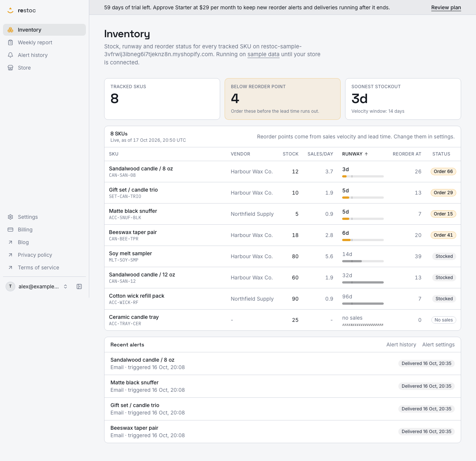The height and width of the screenshot is (461, 476).
Task: Click the Sandalwood candle 8 oz runway bar
Action: [x=363, y=176]
